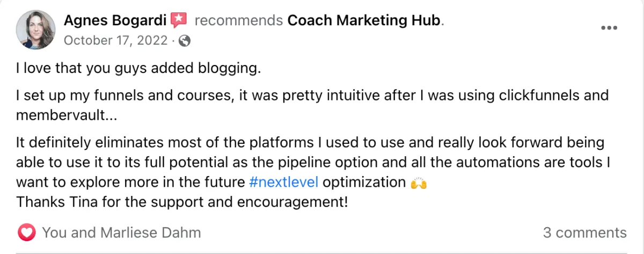Viewport: 644px width, 254px height.
Task: Click the line beginning "It definitely eliminates"
Action: pos(310,143)
